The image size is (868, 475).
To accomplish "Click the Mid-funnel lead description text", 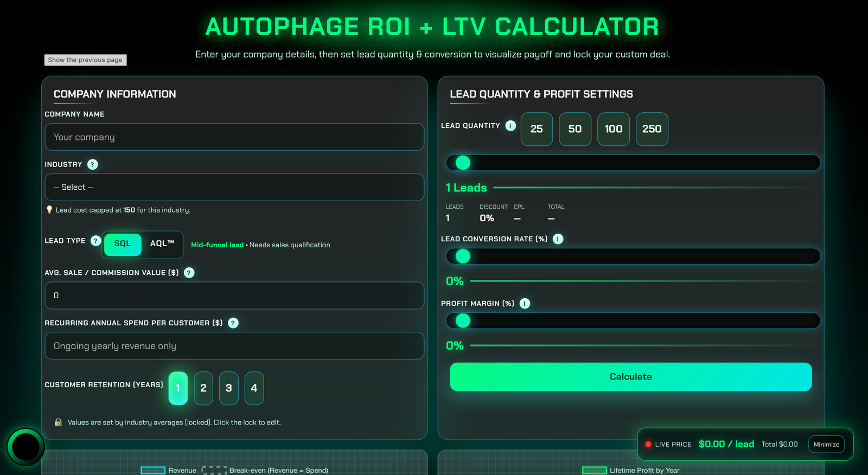I will click(x=260, y=245).
